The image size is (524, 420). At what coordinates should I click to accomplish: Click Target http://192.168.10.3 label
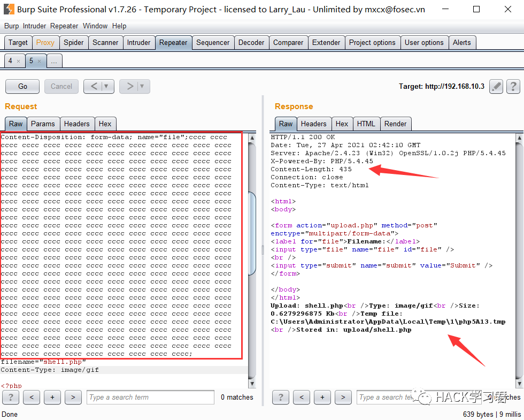coord(442,87)
